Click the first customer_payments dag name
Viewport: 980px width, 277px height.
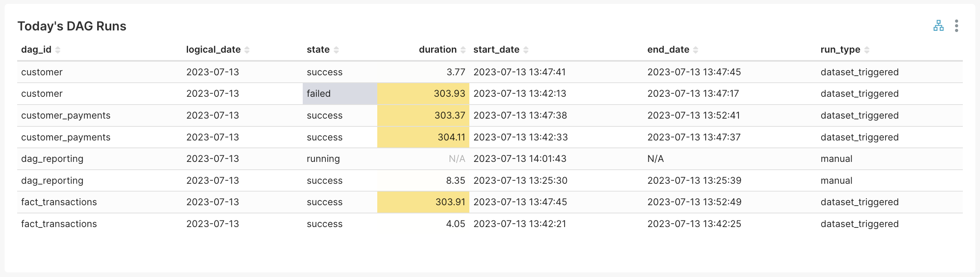(66, 115)
